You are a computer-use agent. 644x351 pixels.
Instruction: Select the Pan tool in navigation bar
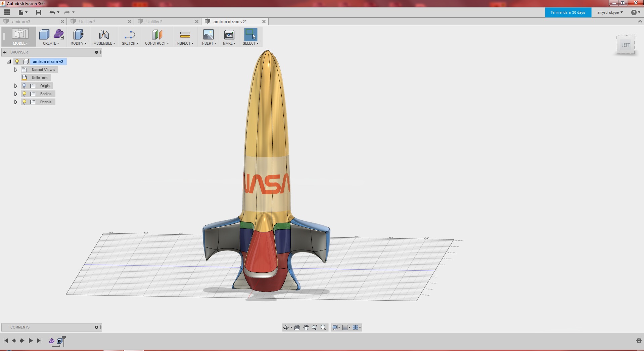pos(306,327)
